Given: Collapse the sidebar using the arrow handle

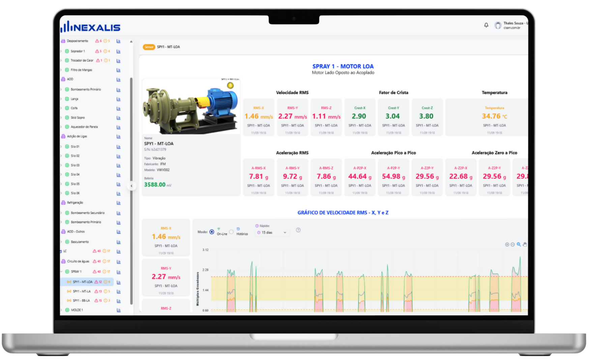Looking at the screenshot, I should click(131, 186).
